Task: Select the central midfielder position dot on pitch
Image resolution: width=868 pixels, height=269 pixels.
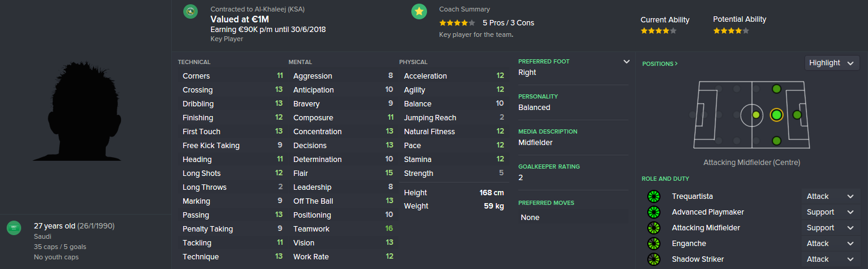Action: pos(755,115)
